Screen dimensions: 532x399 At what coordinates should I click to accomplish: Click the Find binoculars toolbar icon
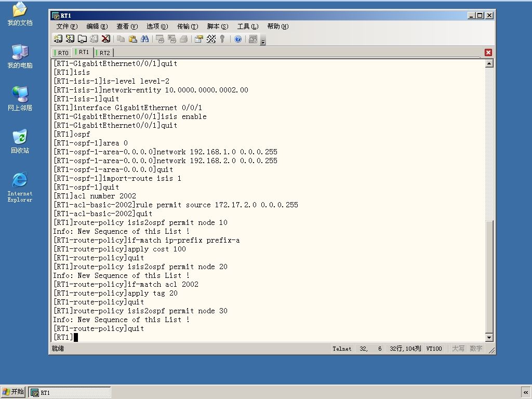145,39
